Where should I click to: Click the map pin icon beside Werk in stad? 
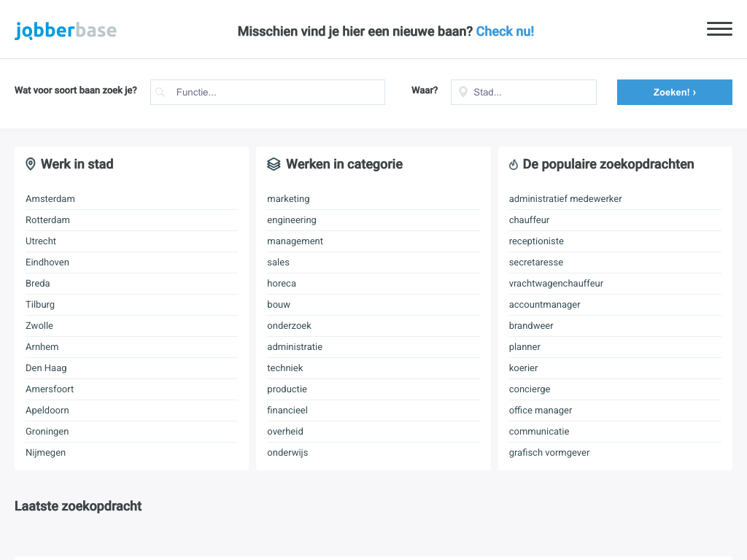point(31,164)
